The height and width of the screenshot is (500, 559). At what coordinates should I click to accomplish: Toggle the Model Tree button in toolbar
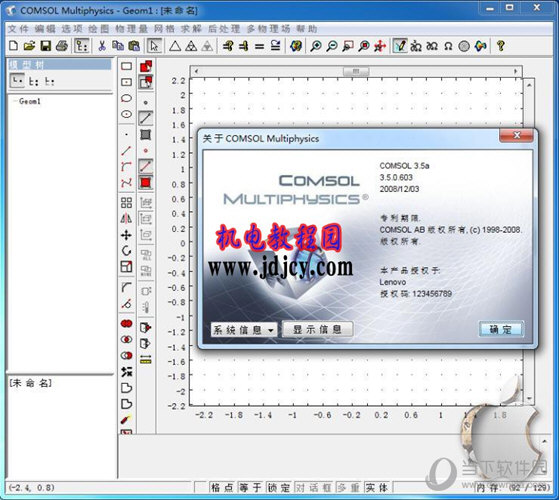tap(82, 46)
